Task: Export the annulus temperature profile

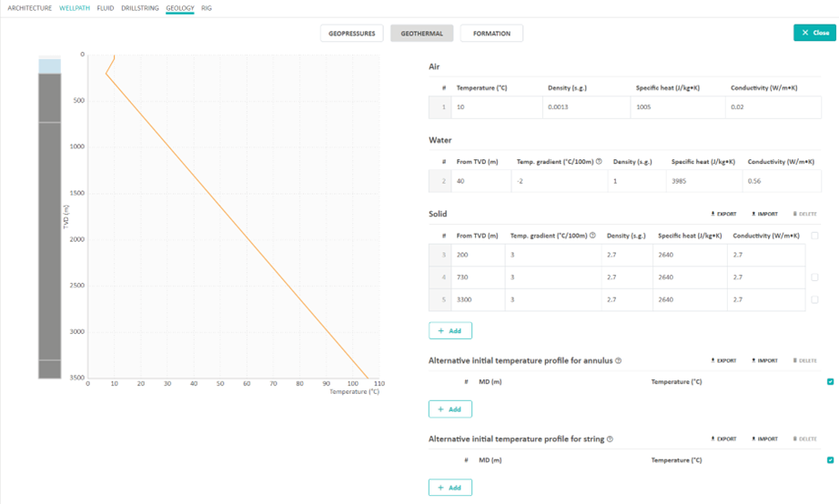Action: click(723, 360)
